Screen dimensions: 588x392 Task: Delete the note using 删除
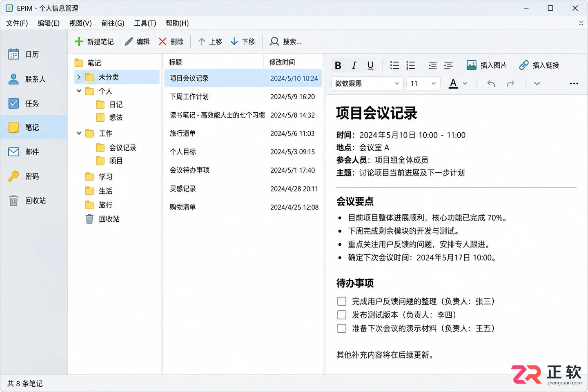[x=171, y=42]
